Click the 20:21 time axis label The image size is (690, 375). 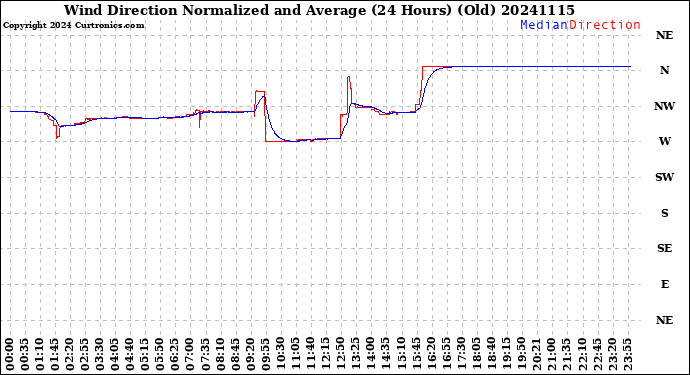(536, 355)
